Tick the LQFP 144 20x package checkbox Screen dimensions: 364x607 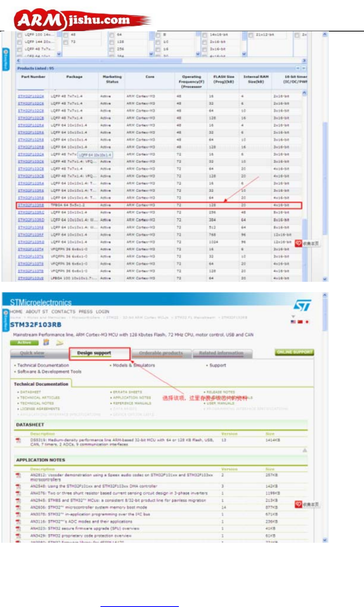pyautogui.click(x=19, y=42)
